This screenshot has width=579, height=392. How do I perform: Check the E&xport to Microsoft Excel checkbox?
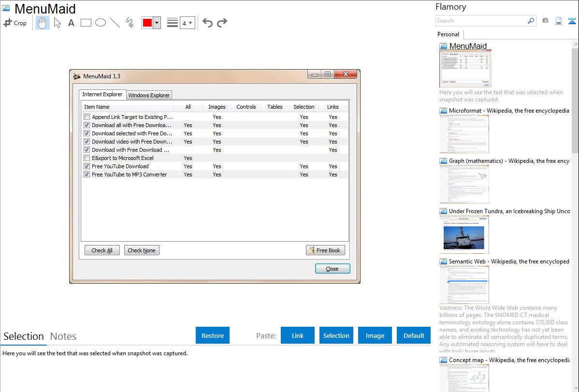pos(87,158)
